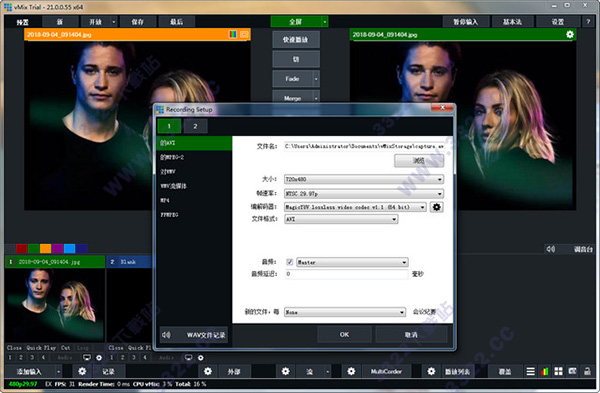Click the 文件名 file path field

click(364, 146)
